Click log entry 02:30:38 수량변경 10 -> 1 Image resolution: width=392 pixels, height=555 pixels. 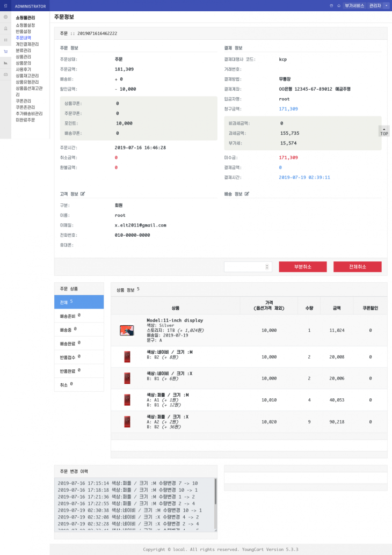tap(129, 510)
